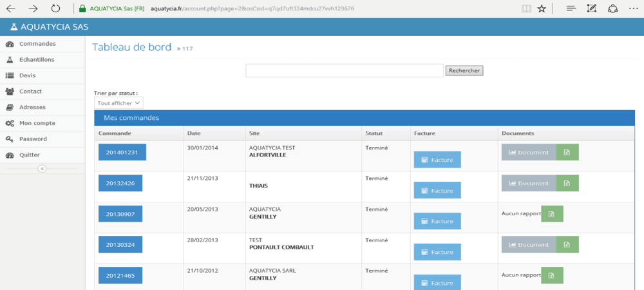
Task: Go back with the browser back arrow
Action: point(11,8)
